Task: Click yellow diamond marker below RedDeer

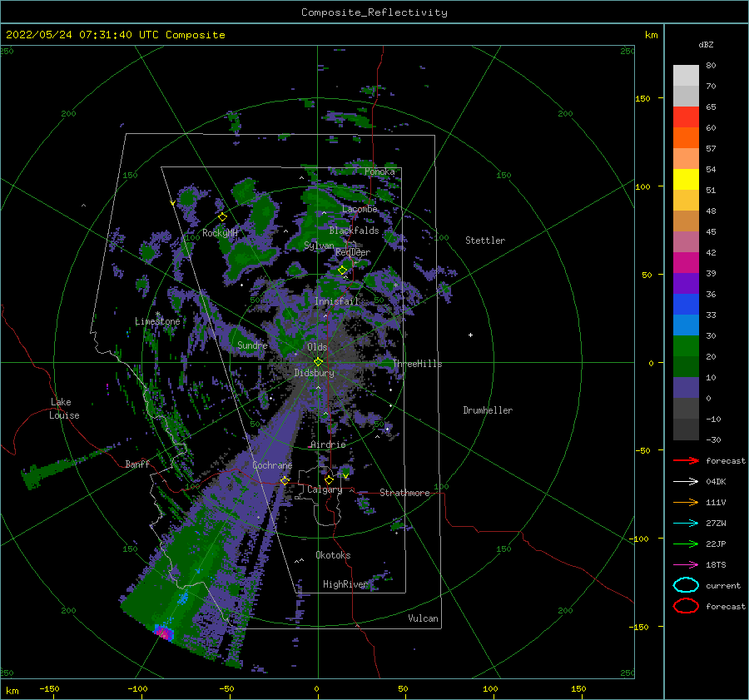Action: (342, 271)
